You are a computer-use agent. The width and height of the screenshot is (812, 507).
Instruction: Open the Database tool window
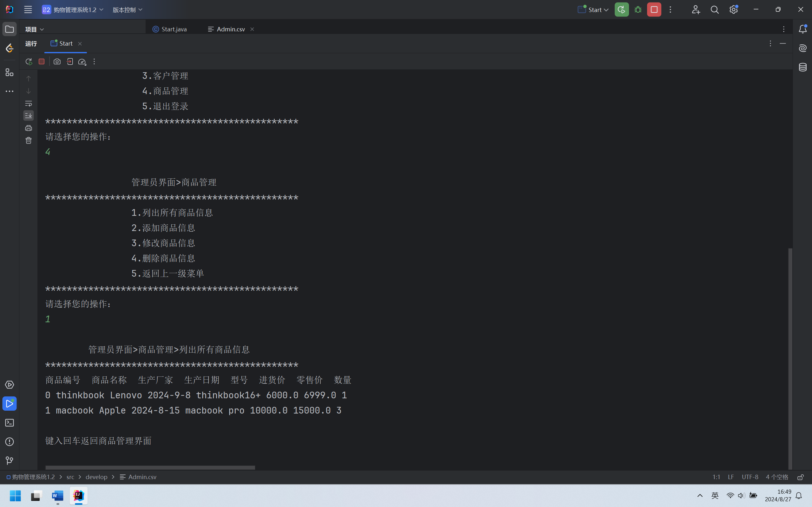[802, 67]
